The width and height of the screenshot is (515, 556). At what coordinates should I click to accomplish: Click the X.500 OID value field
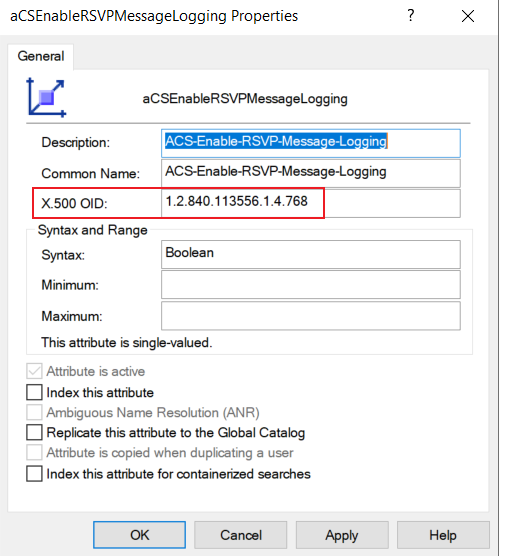tap(311, 203)
